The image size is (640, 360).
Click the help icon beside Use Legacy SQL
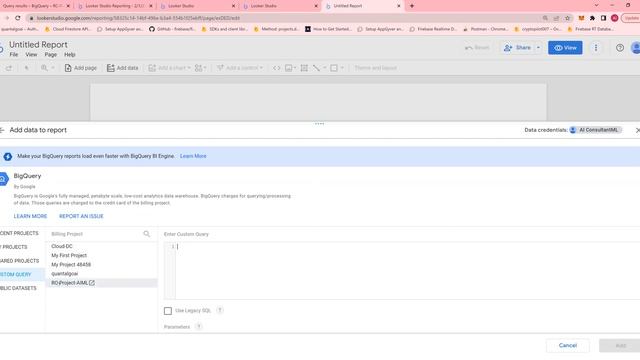point(220,311)
